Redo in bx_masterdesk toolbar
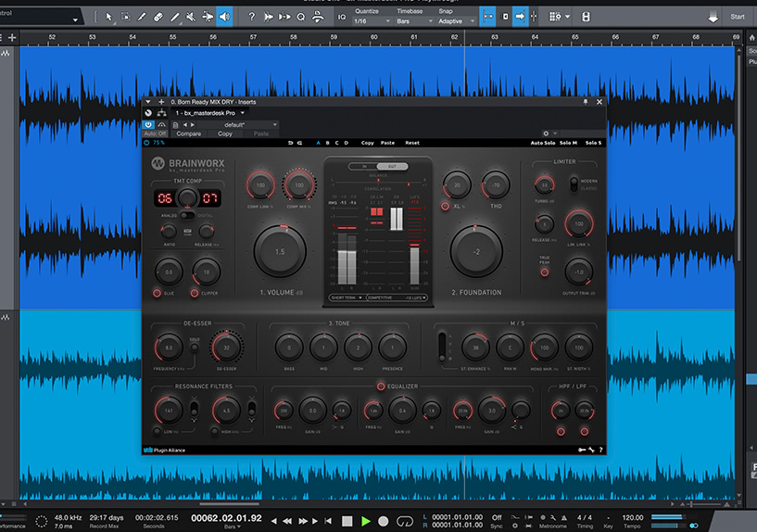This screenshot has width=757, height=532. [300, 143]
